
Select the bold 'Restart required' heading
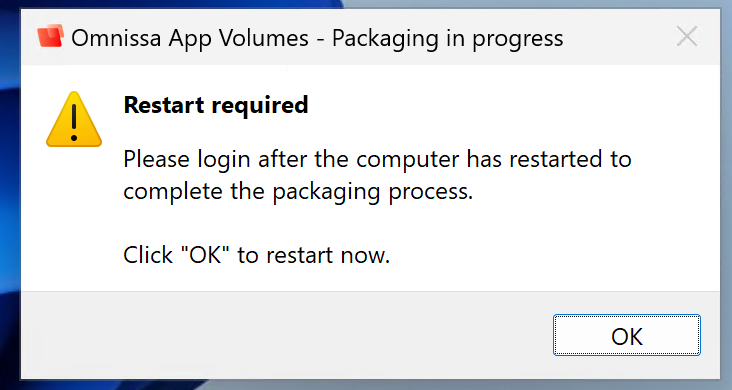tap(216, 105)
